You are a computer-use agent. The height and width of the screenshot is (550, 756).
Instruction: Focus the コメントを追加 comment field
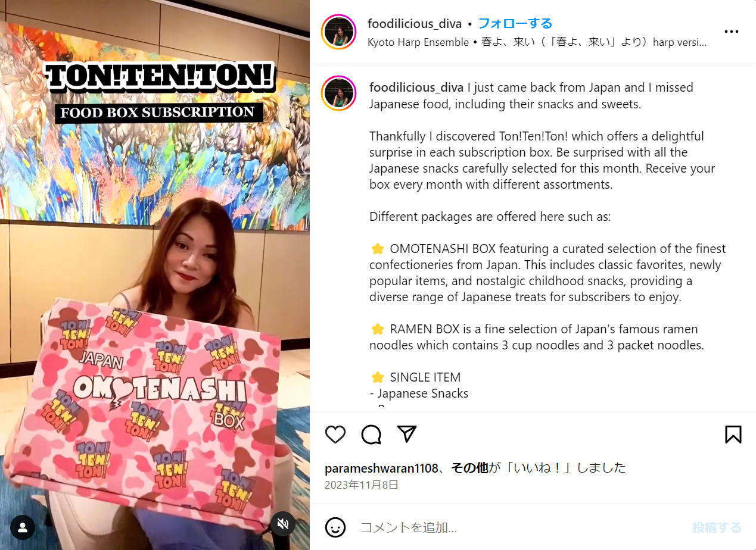click(x=518, y=527)
